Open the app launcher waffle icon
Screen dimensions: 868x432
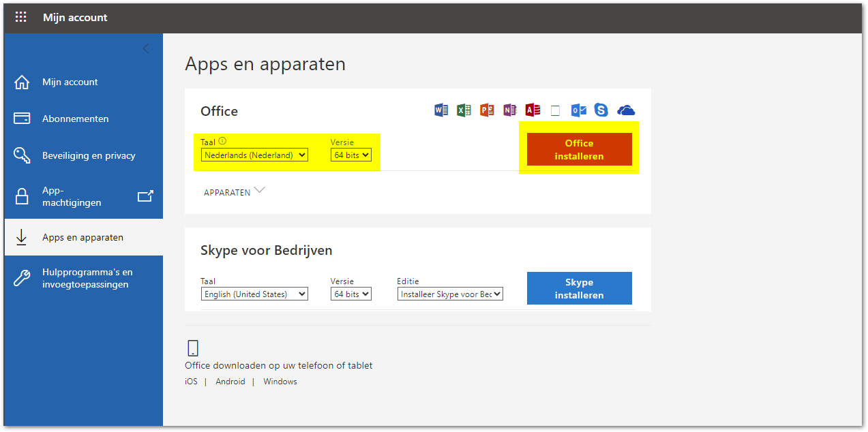[21, 17]
